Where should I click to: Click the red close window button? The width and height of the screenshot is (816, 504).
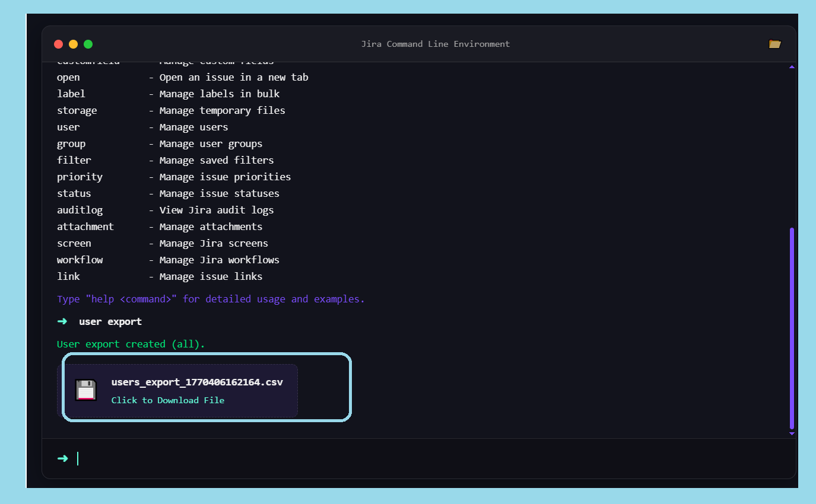tap(58, 44)
